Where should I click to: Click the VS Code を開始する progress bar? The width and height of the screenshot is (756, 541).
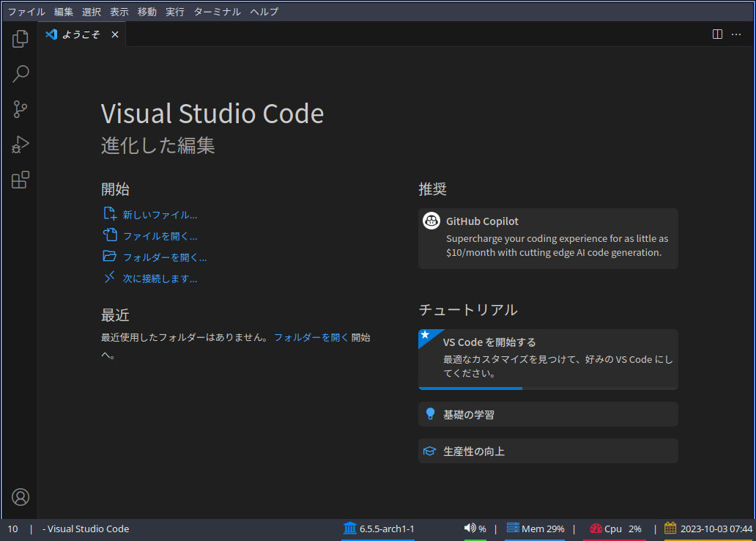(x=548, y=389)
